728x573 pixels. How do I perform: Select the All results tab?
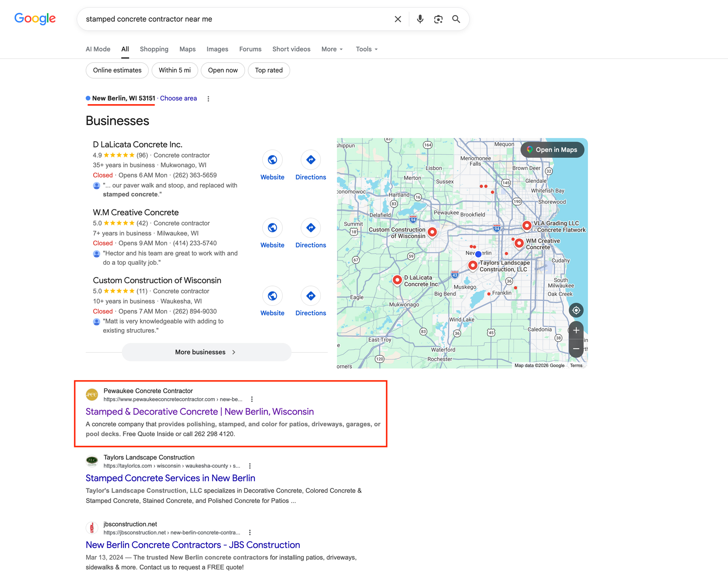point(125,49)
